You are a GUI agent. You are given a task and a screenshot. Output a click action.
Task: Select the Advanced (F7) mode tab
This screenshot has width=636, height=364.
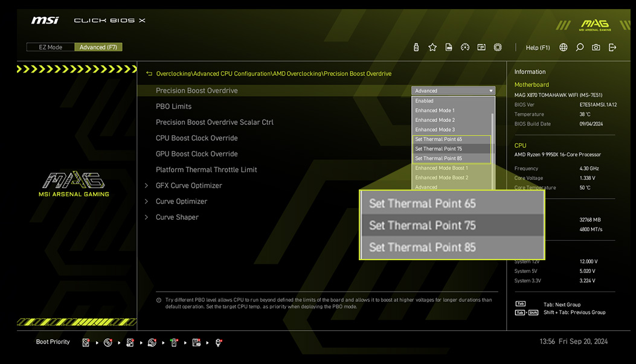point(98,47)
